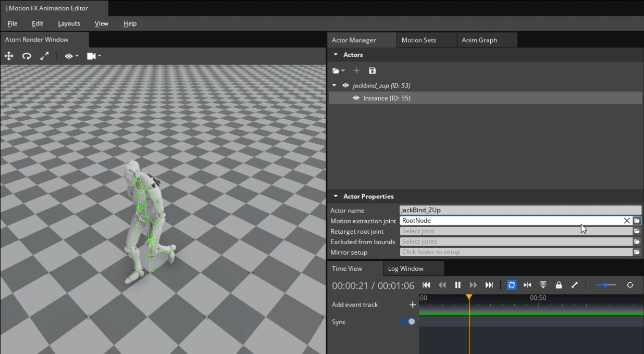
Task: Clear the Motion extraction joint field
Action: coord(627,221)
